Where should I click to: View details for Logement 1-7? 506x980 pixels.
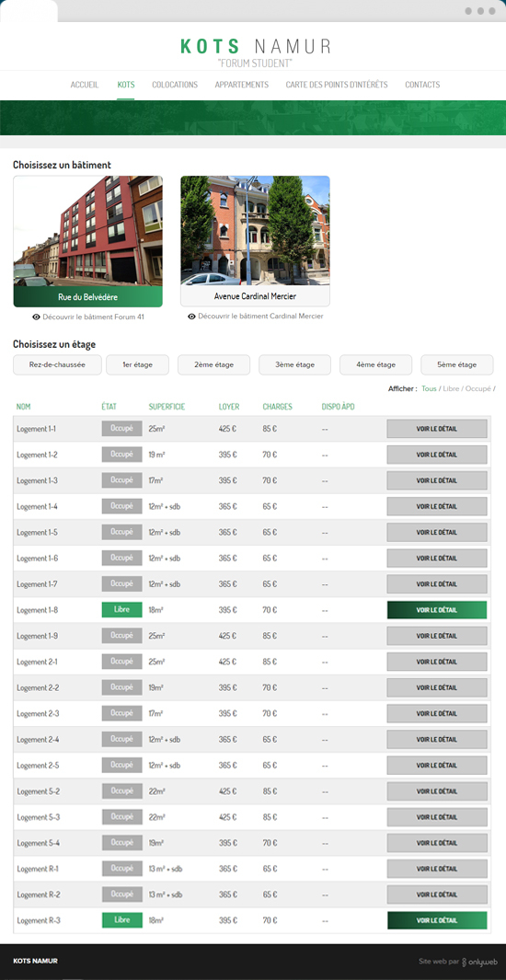click(437, 584)
